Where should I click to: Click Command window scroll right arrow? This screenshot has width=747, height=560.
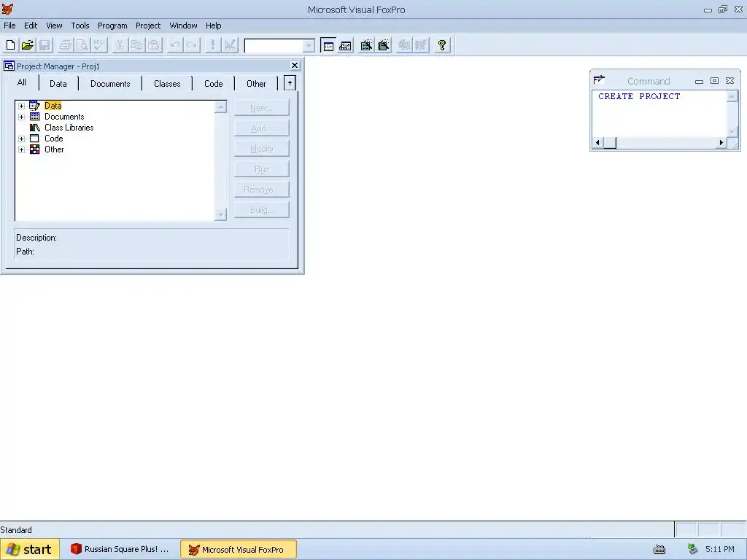(721, 142)
